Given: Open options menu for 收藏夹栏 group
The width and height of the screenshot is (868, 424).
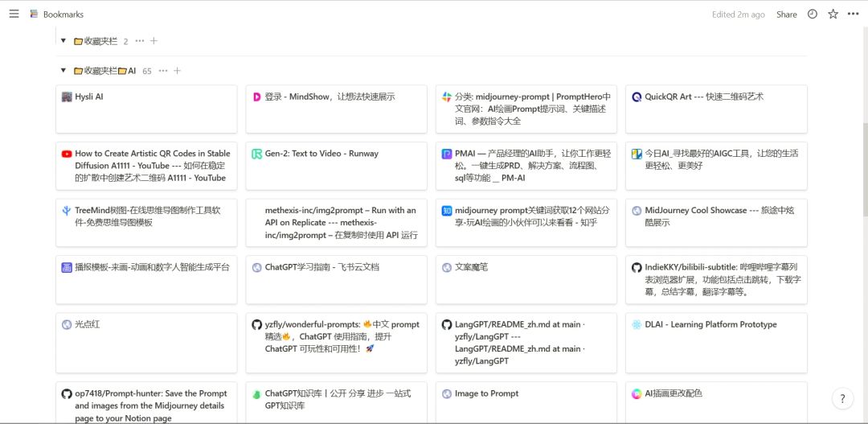Looking at the screenshot, I should [x=140, y=40].
